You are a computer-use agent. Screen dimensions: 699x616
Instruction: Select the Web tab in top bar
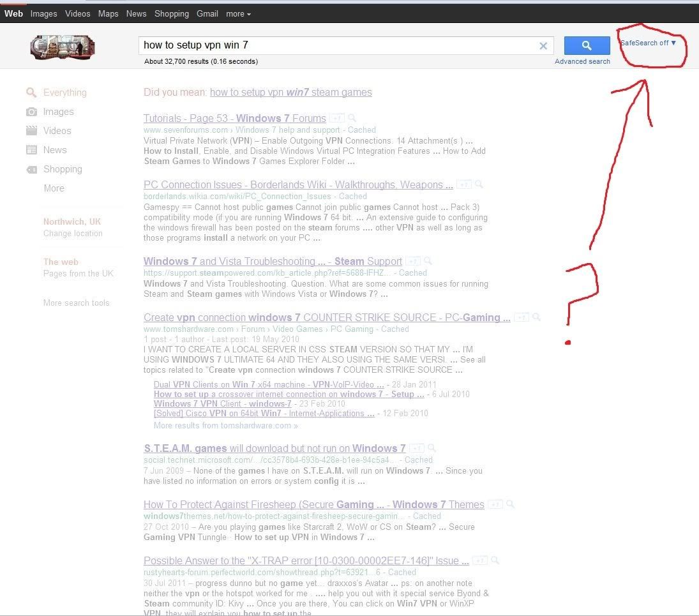(14, 14)
